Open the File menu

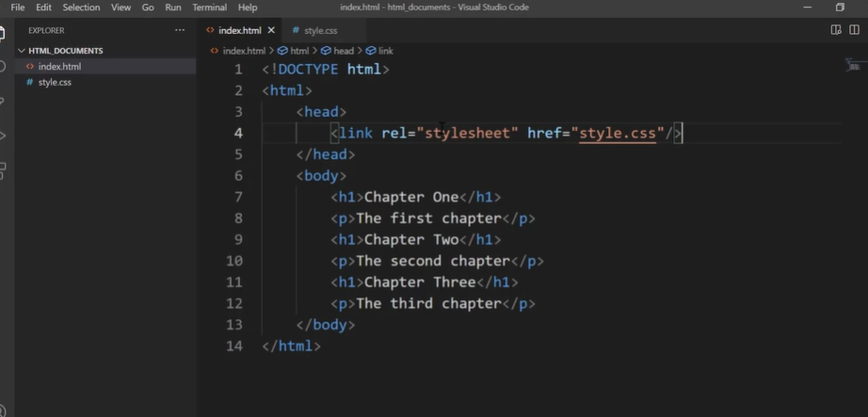[18, 8]
